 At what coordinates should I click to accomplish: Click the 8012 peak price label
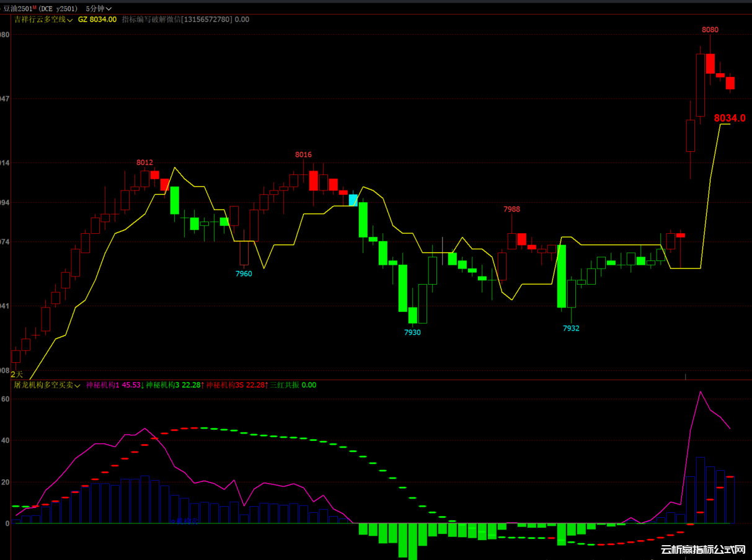click(x=144, y=162)
